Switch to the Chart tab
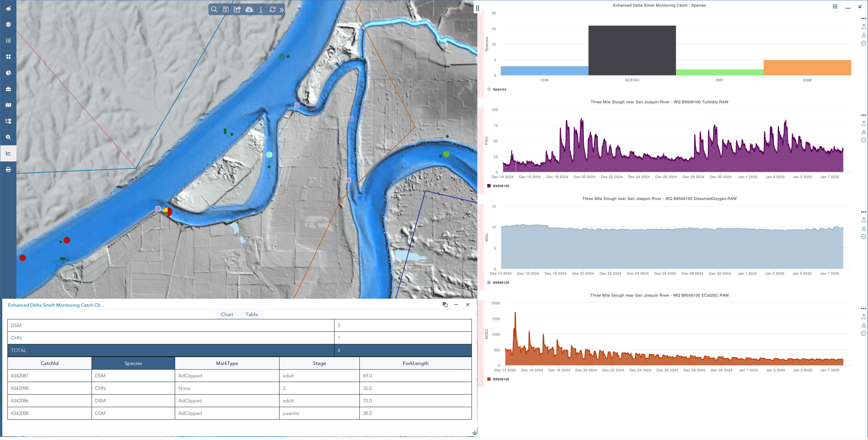 227,314
